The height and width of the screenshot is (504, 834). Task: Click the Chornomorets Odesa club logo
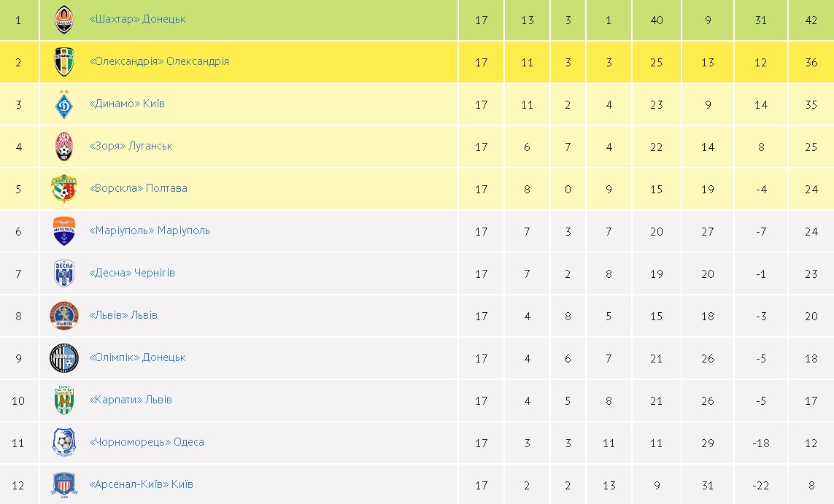pos(64,443)
